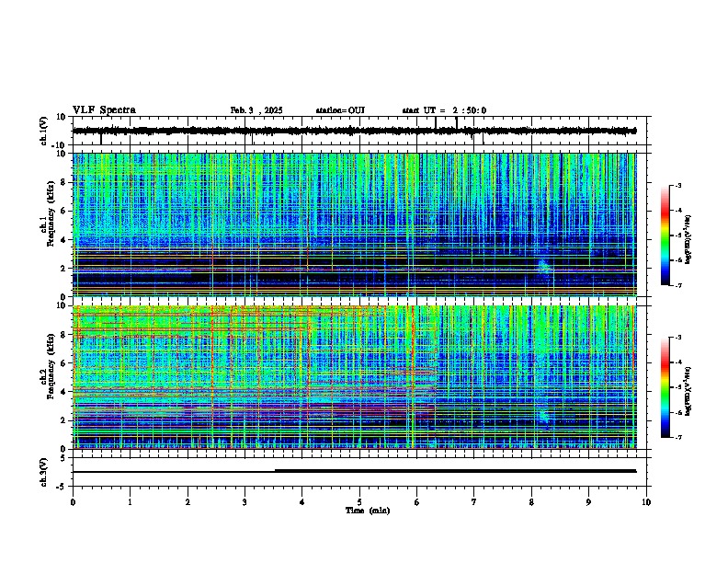Click the tall upward spike in ch.1 waveform near 6.7 min
The height and width of the screenshot is (563, 728).
(457, 122)
